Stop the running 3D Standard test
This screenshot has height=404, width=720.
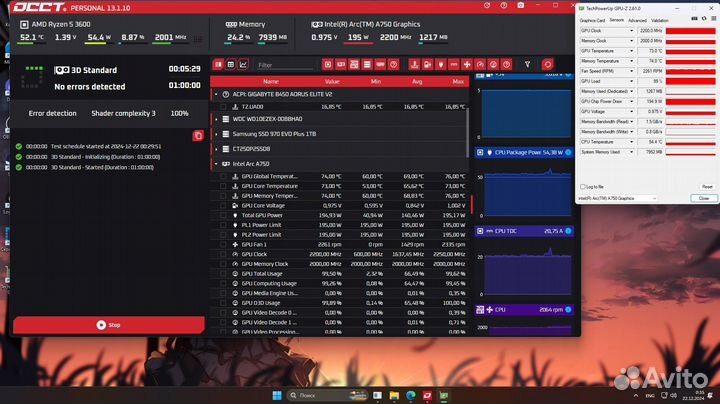pos(109,325)
